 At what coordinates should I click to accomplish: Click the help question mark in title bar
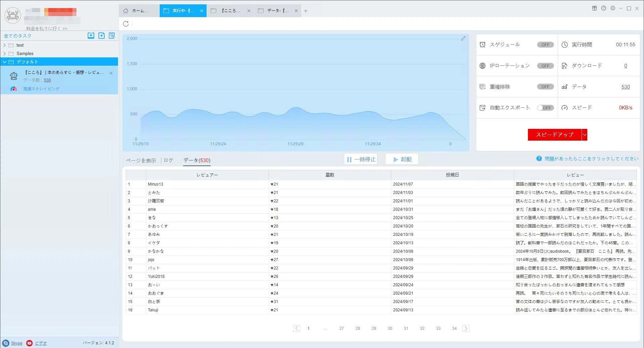[x=604, y=8]
